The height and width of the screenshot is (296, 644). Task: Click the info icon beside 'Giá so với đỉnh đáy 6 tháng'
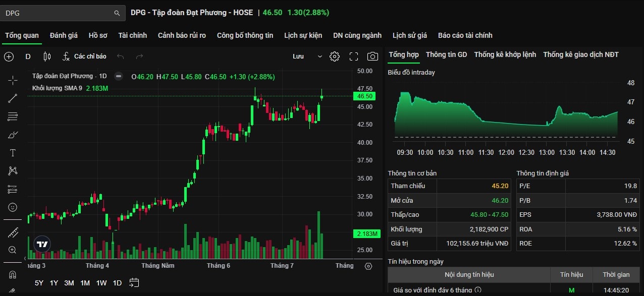(478, 290)
